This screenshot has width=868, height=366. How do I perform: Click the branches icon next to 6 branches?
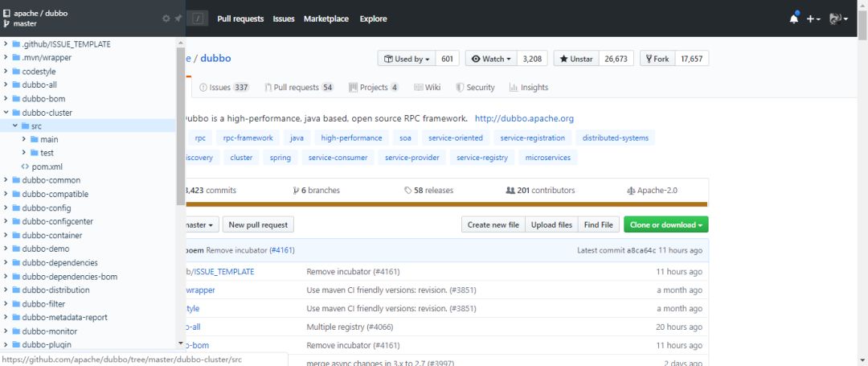click(x=296, y=191)
